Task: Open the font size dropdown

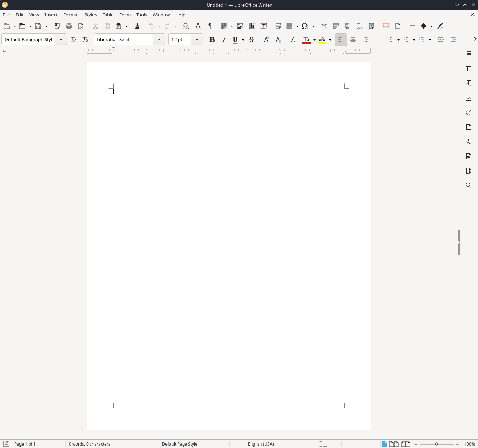Action: pyautogui.click(x=197, y=40)
